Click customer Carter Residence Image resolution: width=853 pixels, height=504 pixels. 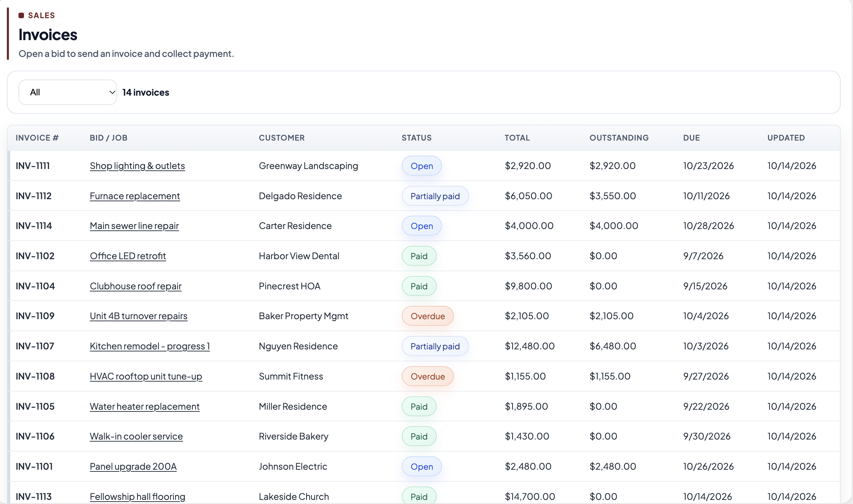(295, 226)
